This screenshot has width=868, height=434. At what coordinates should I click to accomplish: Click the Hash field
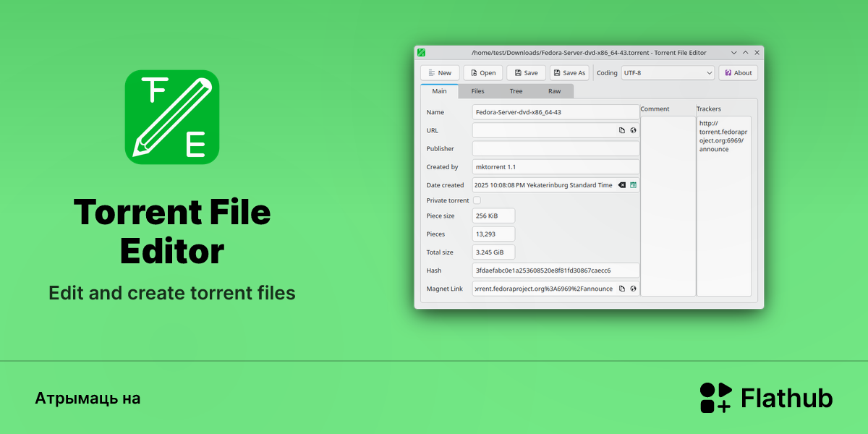(556, 271)
